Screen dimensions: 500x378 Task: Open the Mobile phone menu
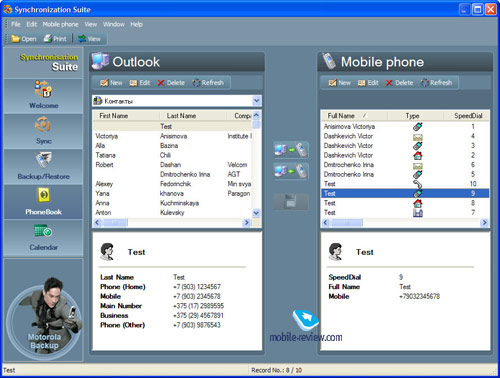(x=60, y=24)
